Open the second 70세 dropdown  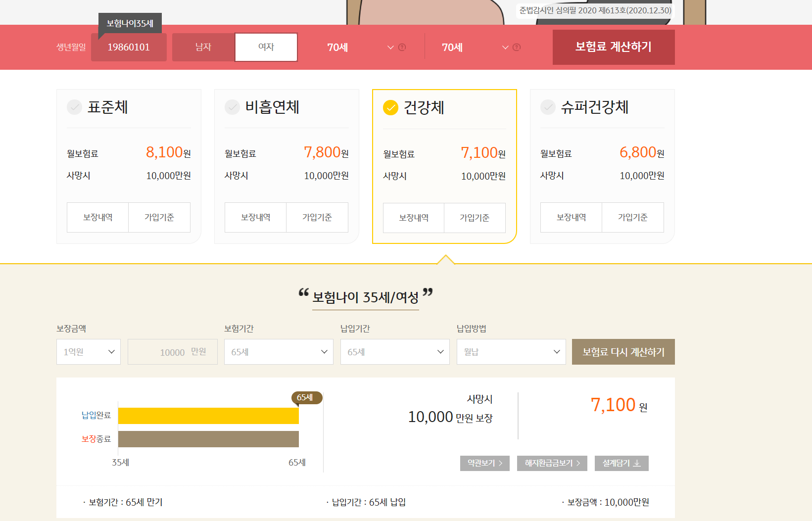[x=475, y=47]
